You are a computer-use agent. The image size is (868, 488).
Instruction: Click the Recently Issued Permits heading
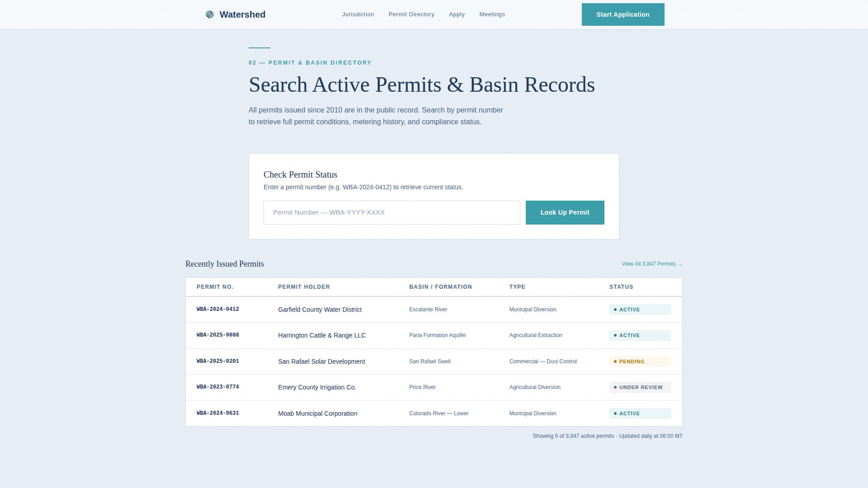click(x=225, y=264)
